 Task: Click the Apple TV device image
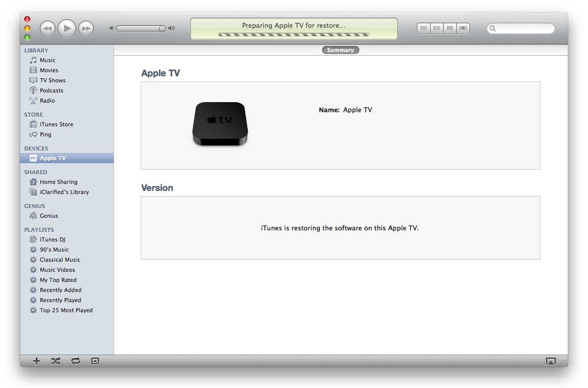[x=220, y=124]
